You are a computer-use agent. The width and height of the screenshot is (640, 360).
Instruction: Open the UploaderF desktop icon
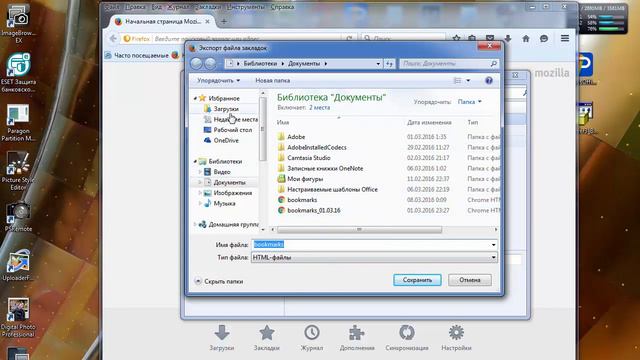(18, 265)
